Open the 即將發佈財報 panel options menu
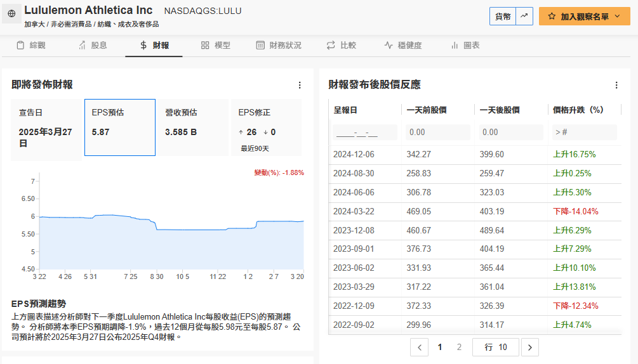 (x=300, y=85)
